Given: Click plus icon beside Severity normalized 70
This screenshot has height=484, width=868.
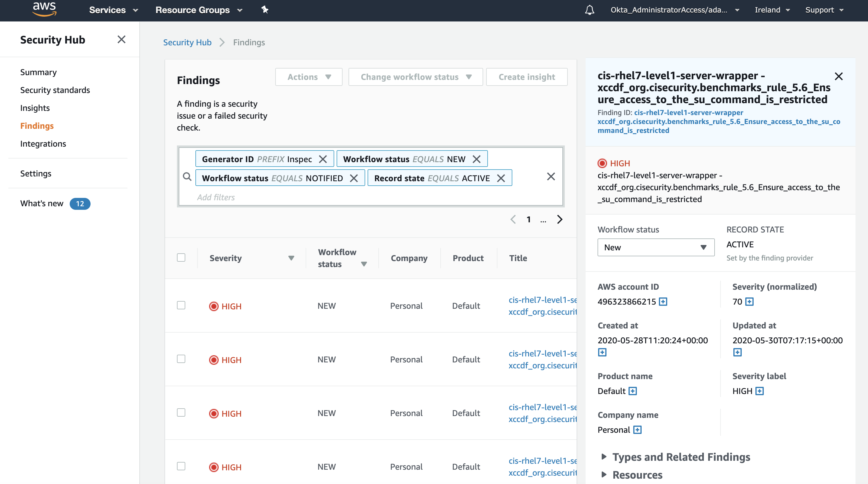Looking at the screenshot, I should 749,301.
